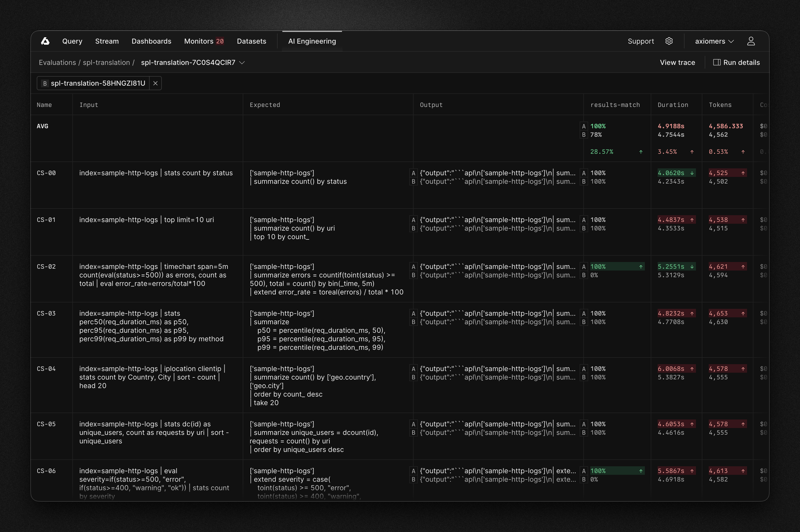Image resolution: width=800 pixels, height=532 pixels.
Task: Click the Output column header
Action: click(431, 105)
